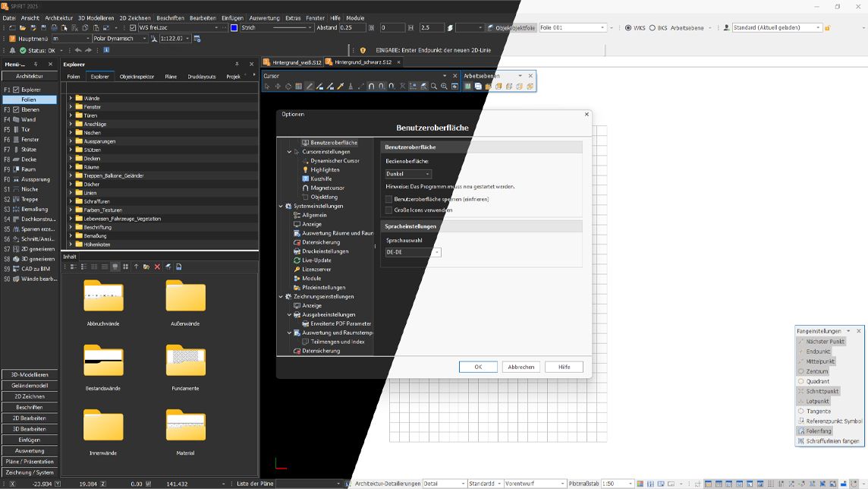Open the Extras menu
This screenshot has height=489, width=868.
(293, 17)
